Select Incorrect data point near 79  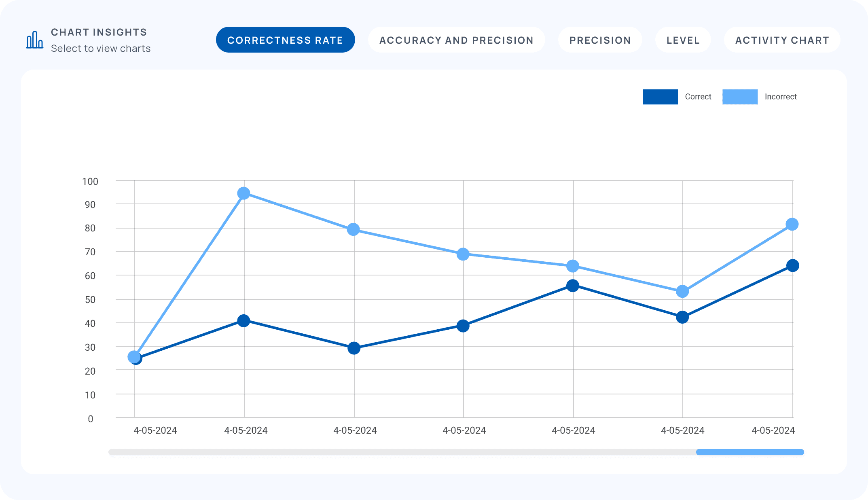[354, 229]
